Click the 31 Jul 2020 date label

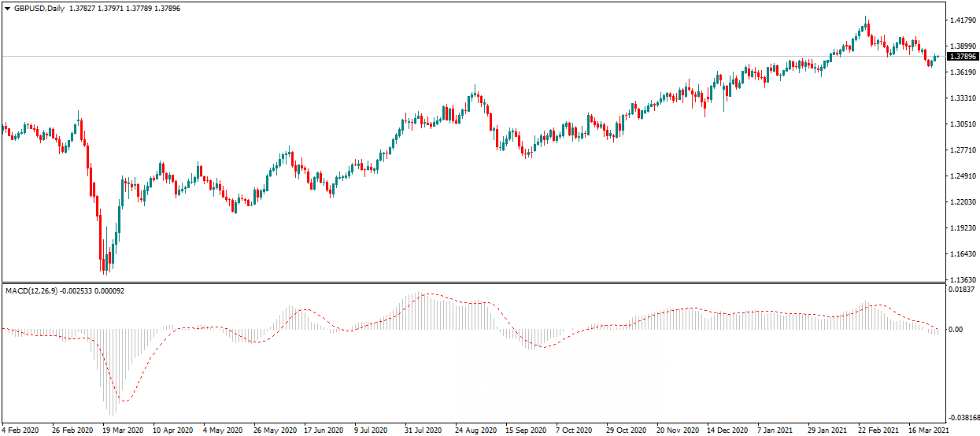(424, 430)
